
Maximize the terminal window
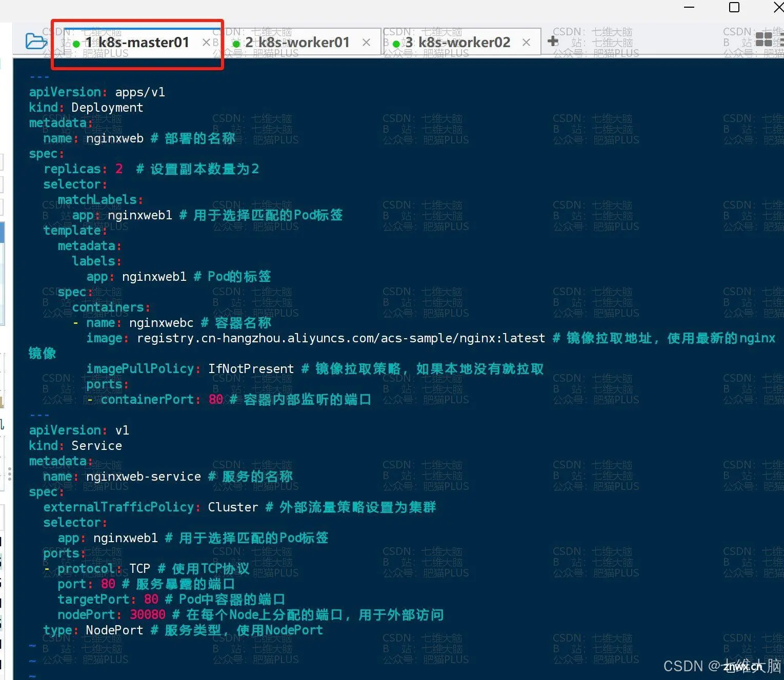[734, 7]
